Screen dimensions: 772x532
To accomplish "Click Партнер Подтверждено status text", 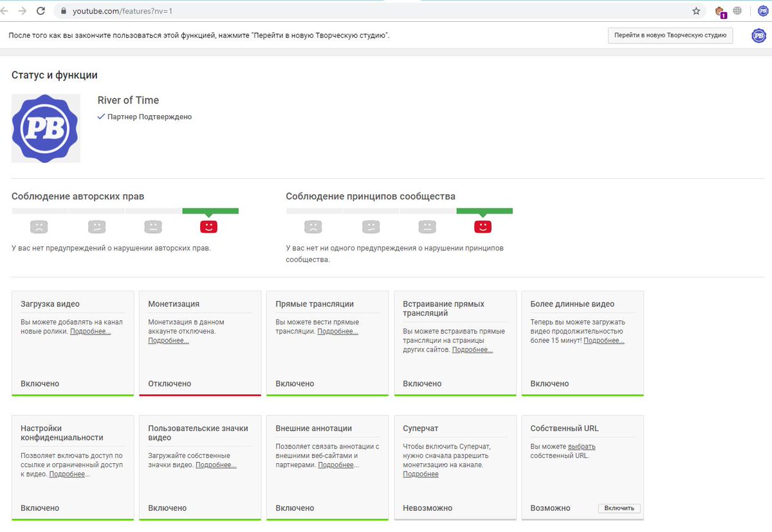I will coord(149,117).
